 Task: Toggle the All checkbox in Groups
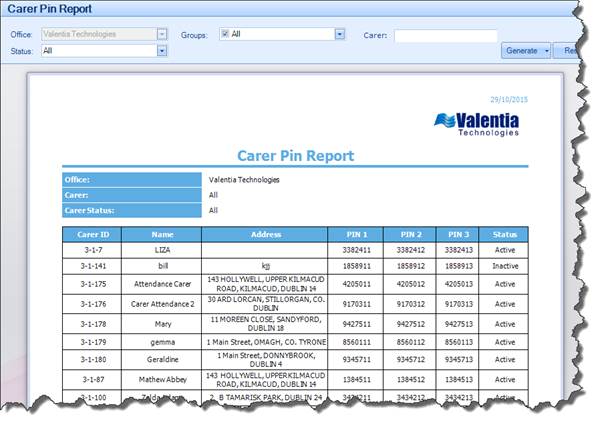point(225,33)
